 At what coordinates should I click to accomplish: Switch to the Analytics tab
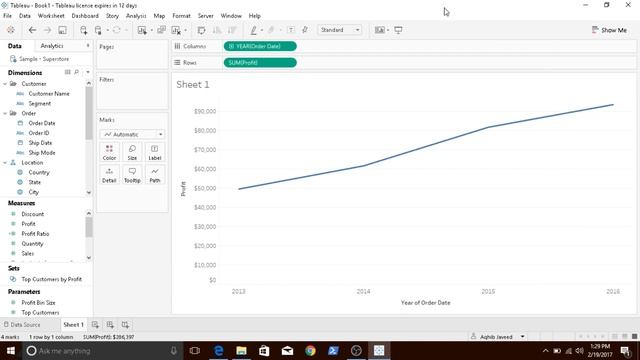(x=52, y=46)
